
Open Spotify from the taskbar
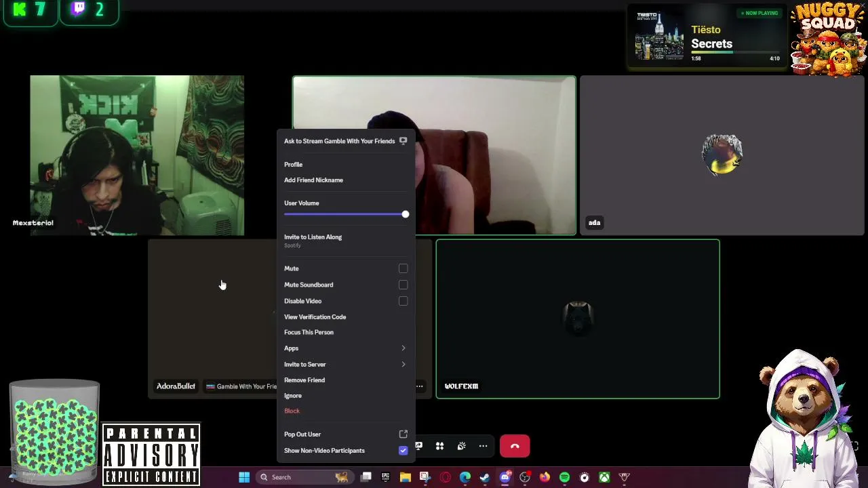(564, 477)
